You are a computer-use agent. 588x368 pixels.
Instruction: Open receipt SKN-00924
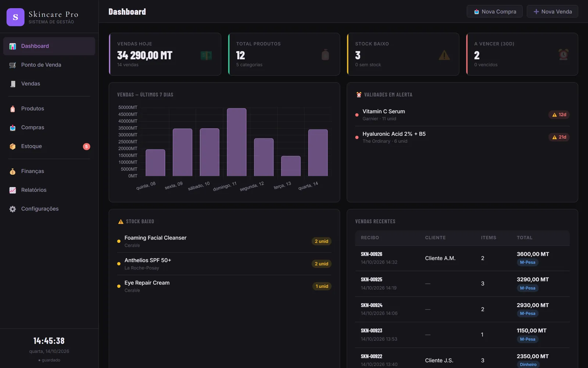tap(372, 305)
